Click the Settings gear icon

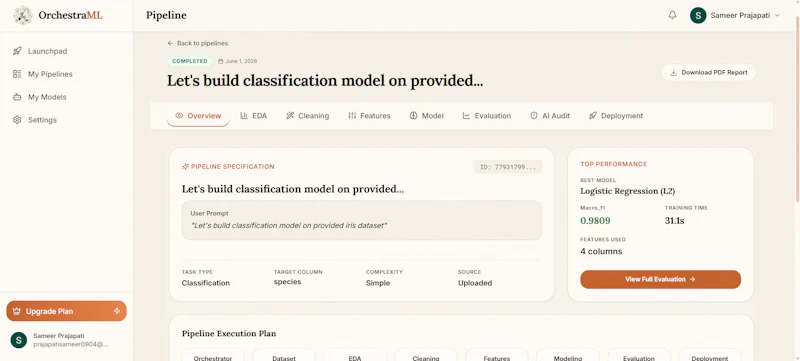(17, 120)
